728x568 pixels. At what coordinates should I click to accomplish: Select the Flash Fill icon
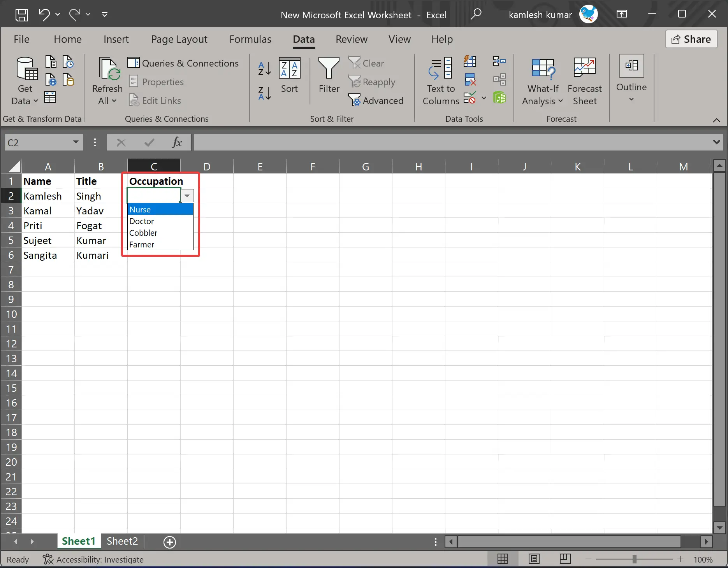[470, 61]
